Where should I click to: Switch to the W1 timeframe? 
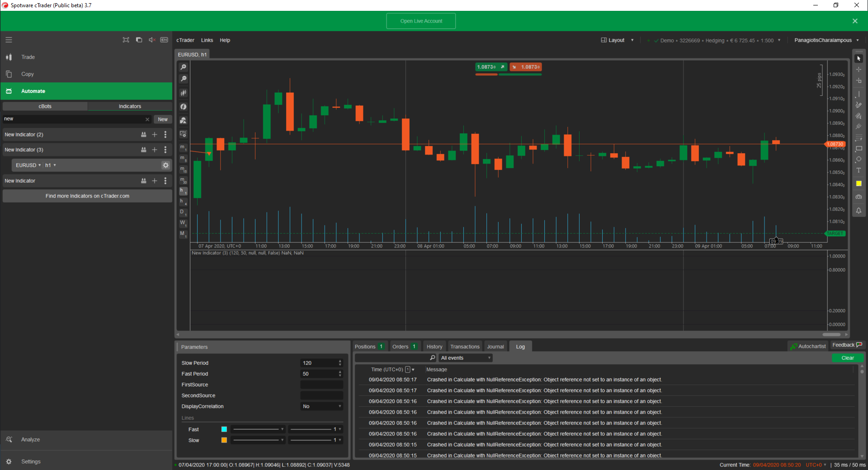click(183, 223)
